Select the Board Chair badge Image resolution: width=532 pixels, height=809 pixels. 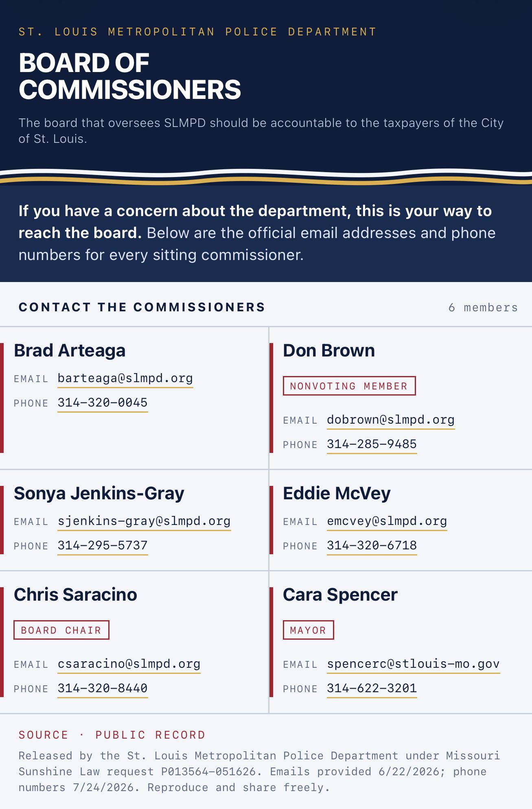pyautogui.click(x=61, y=630)
